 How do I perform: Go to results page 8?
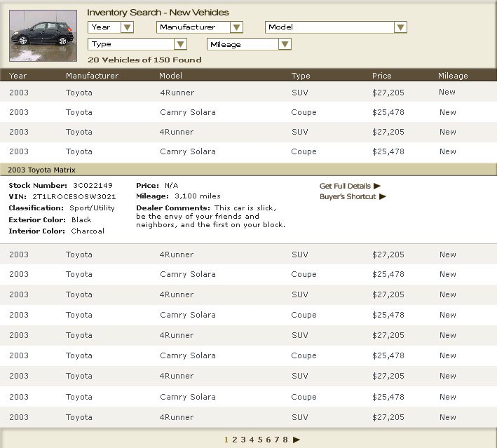coord(285,440)
